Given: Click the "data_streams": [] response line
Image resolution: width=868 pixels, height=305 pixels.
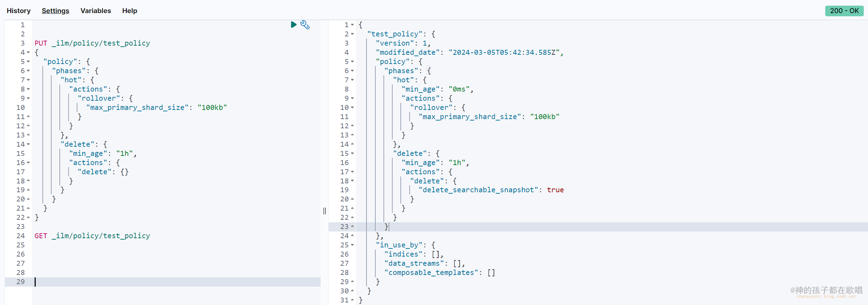Looking at the screenshot, I should [x=424, y=263].
